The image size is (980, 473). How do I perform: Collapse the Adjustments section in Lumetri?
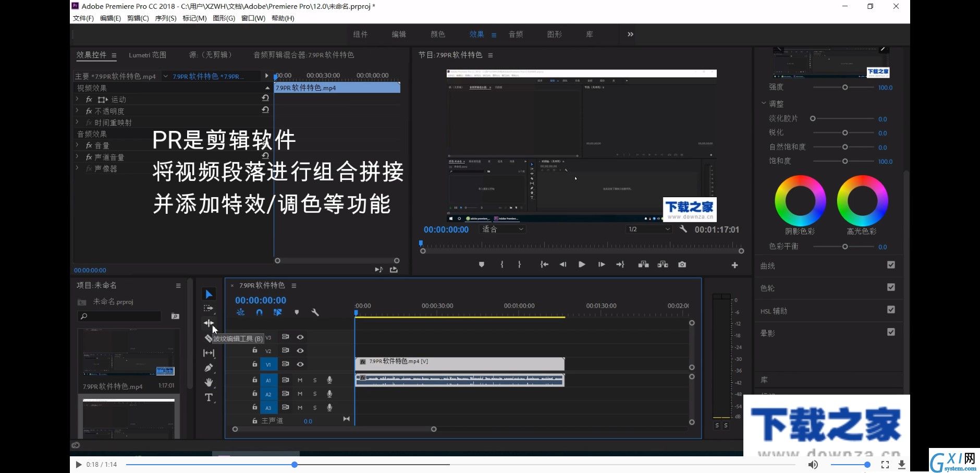[x=764, y=103]
